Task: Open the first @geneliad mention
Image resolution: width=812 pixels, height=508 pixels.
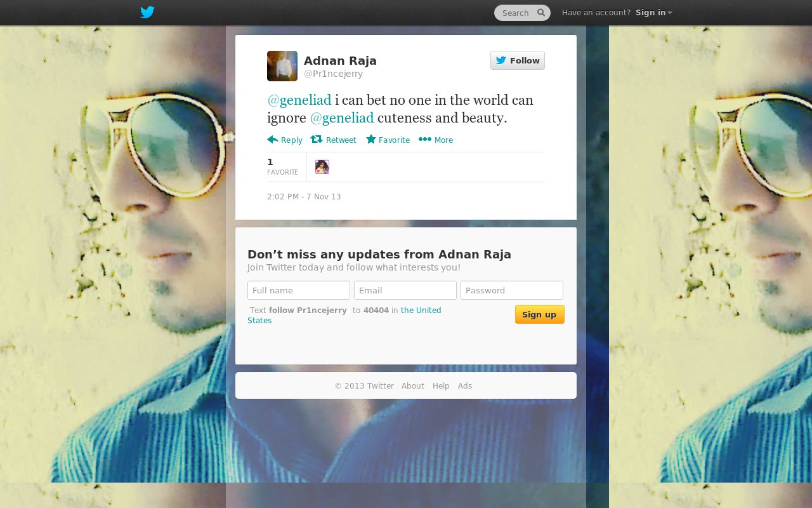Action: tap(299, 100)
